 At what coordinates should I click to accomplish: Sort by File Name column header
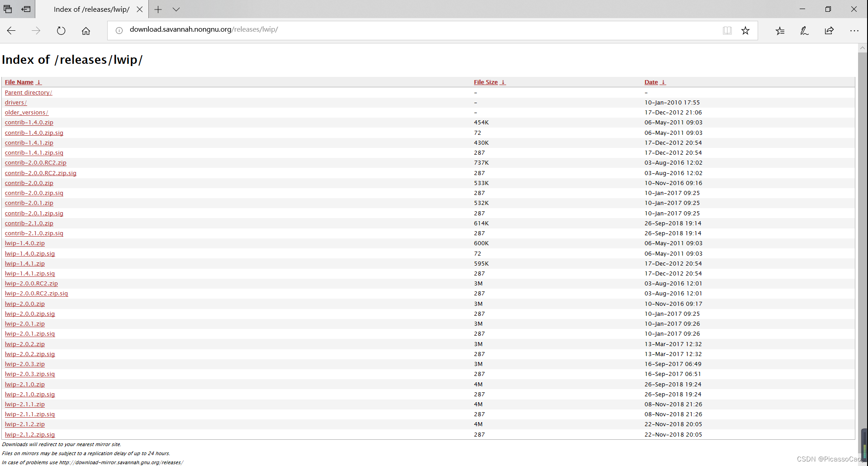click(19, 82)
